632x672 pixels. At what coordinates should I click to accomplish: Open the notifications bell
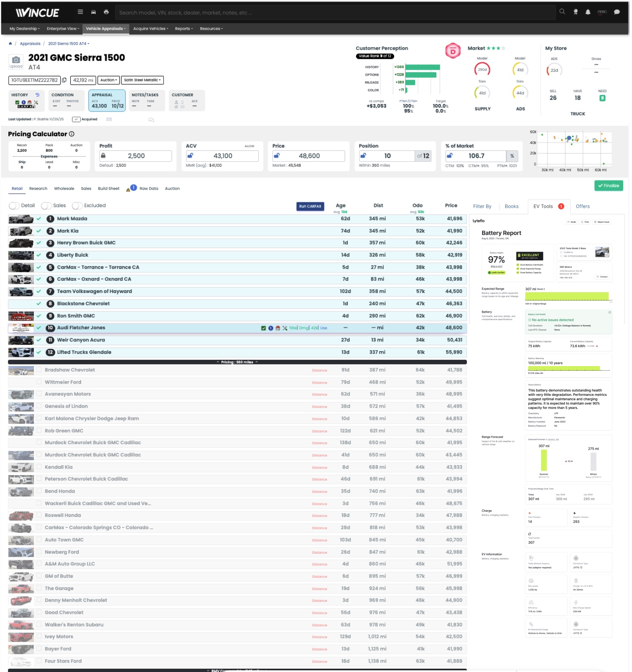click(588, 12)
